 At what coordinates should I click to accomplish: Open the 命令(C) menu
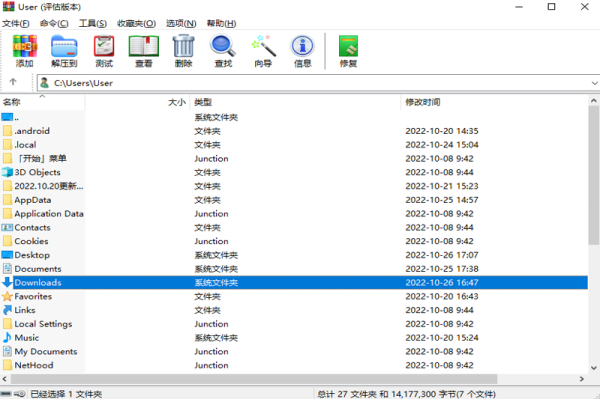click(54, 24)
